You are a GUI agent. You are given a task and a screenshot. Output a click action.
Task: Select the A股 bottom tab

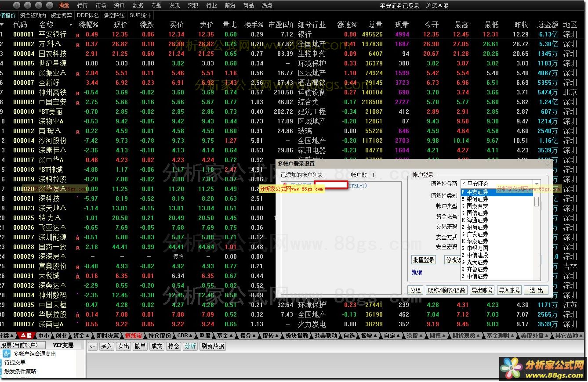point(26,335)
